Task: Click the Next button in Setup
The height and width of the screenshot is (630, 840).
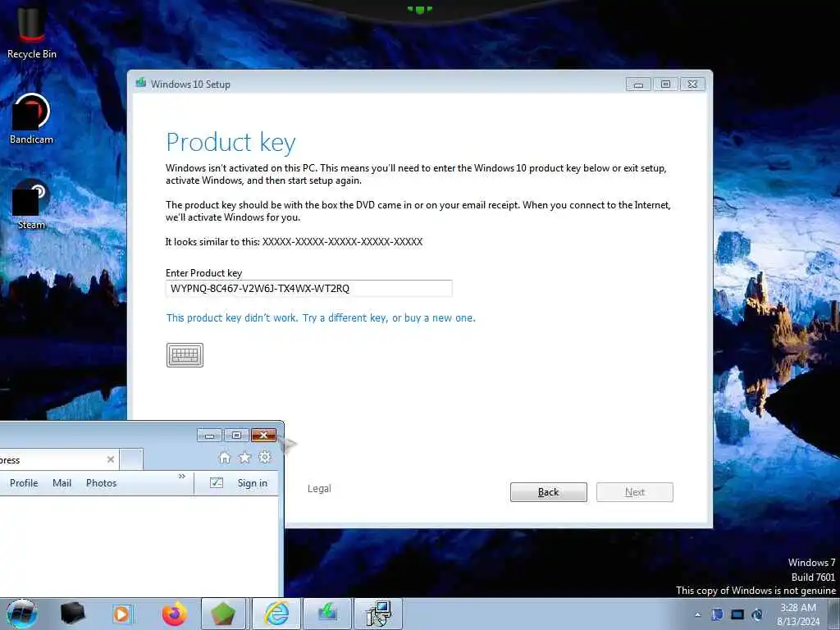Action: (x=635, y=492)
